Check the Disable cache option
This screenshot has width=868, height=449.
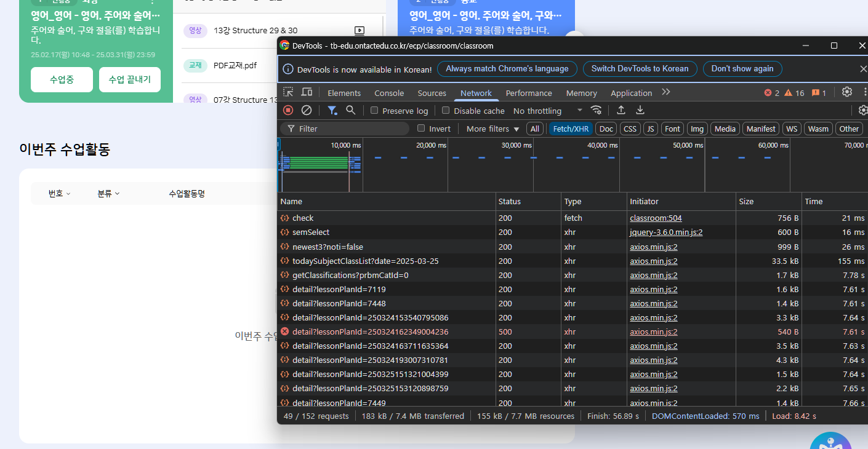coord(446,111)
